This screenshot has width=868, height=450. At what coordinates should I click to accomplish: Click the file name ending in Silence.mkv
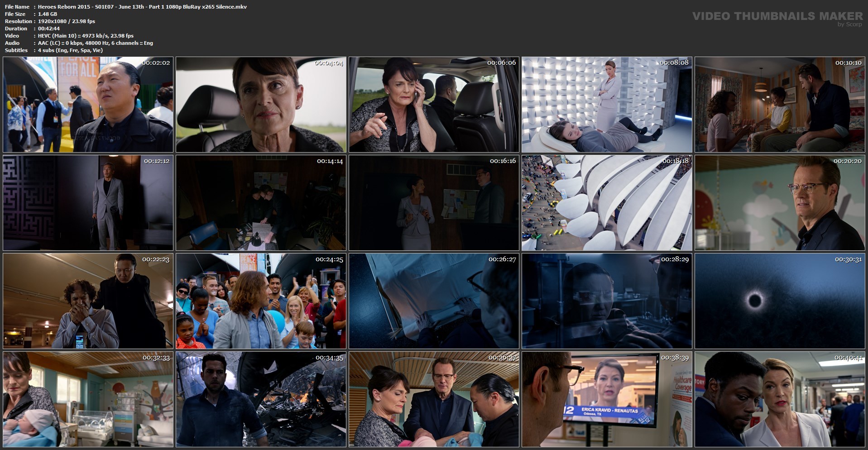pyautogui.click(x=142, y=7)
